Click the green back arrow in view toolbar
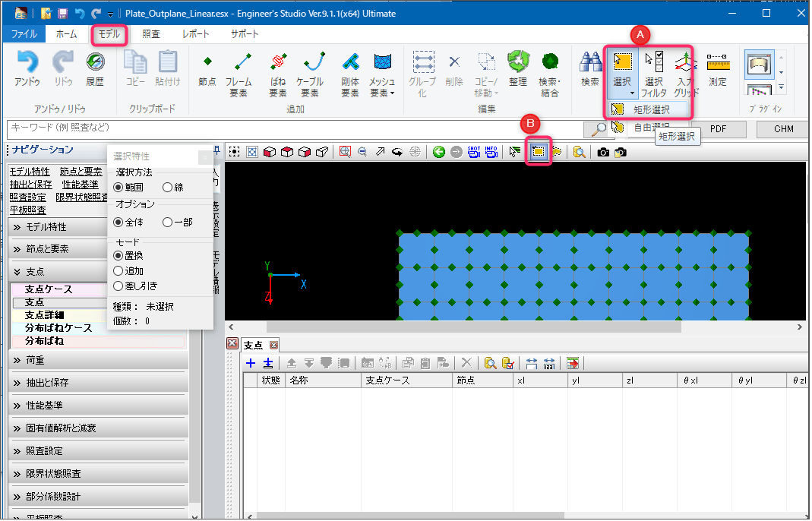812x521 pixels. click(439, 152)
